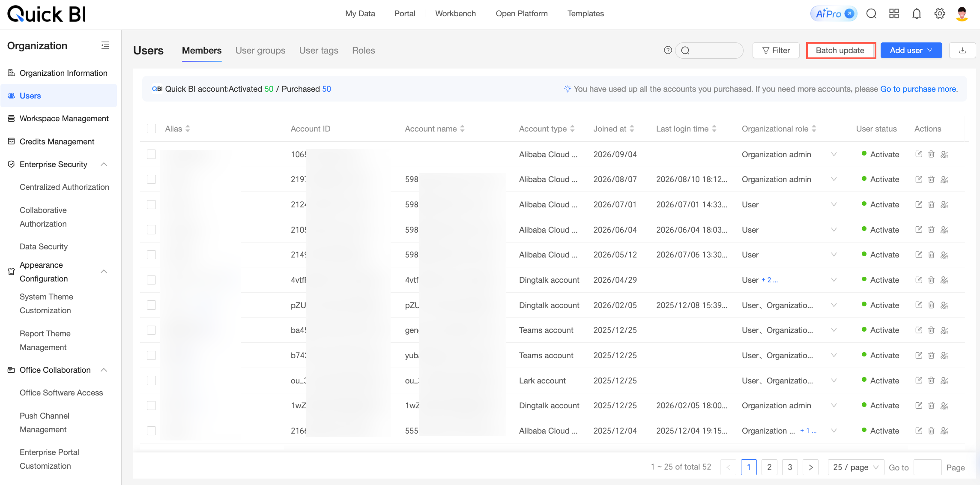Tick the select-all header checkbox
The width and height of the screenshot is (980, 485).
151,129
